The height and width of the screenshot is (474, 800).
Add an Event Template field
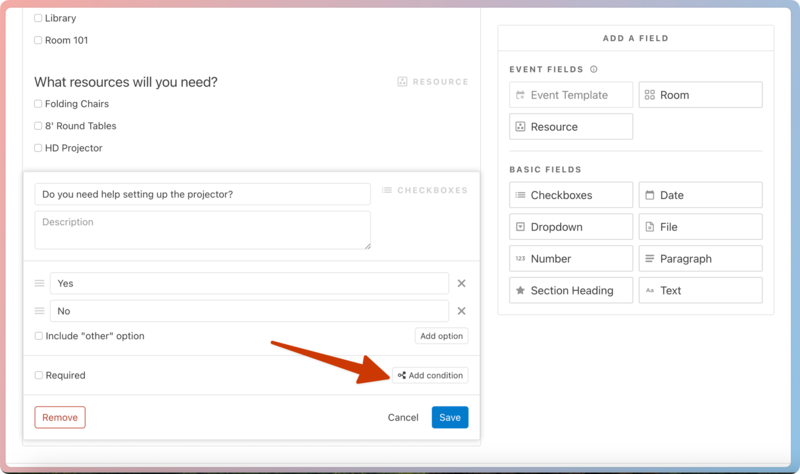[x=570, y=95]
